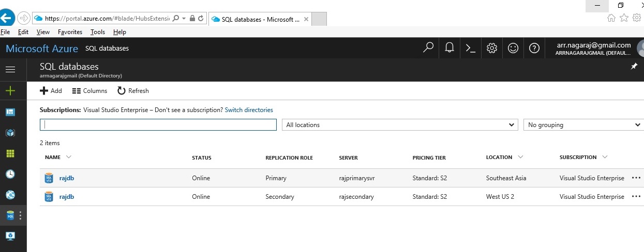Open the notifications bell icon
644x252 pixels.
click(450, 48)
